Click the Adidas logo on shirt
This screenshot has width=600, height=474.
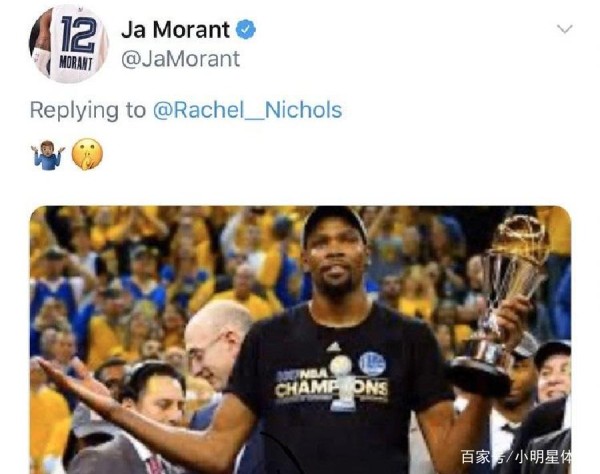pyautogui.click(x=334, y=347)
